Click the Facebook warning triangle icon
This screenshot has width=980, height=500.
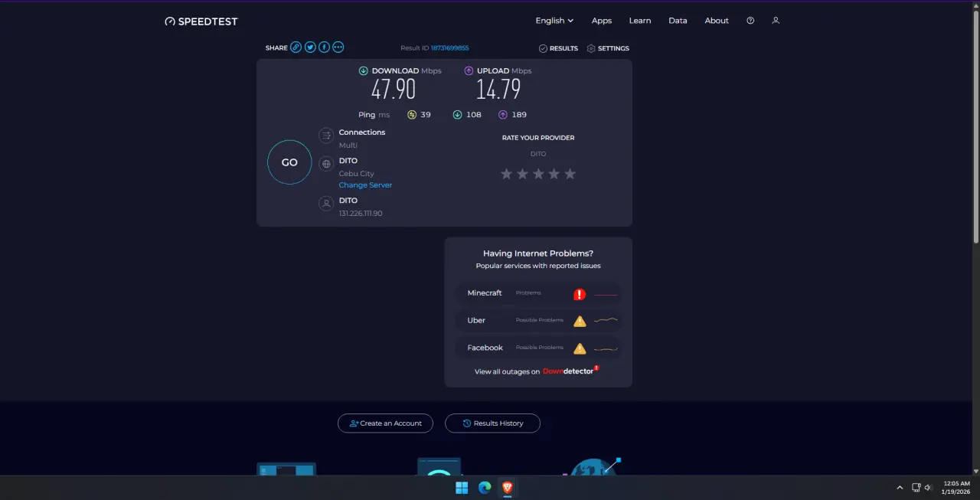coord(580,348)
